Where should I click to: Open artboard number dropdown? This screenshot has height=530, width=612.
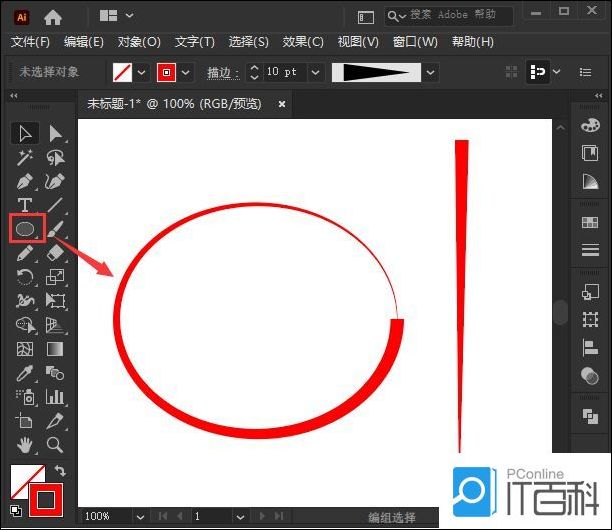pos(240,517)
